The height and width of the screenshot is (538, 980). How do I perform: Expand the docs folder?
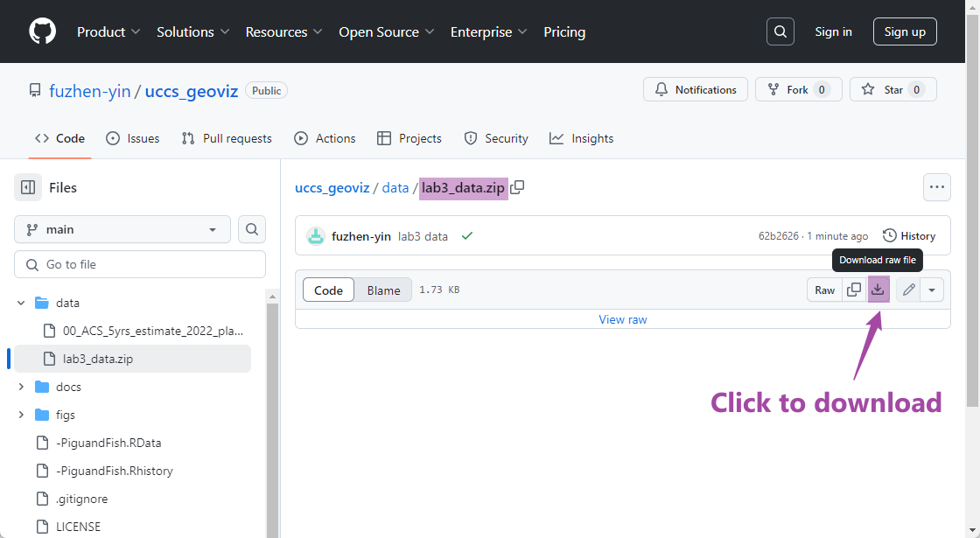click(21, 387)
